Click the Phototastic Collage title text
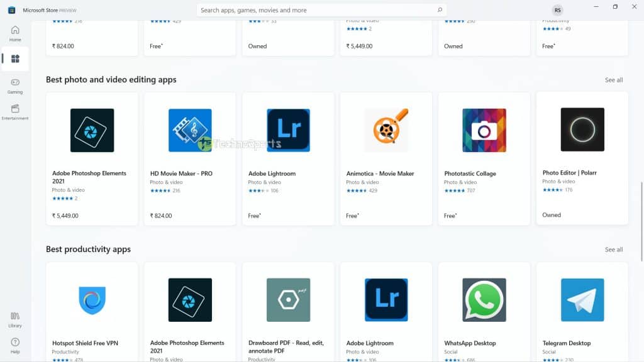Screen dimensions: 644x362 coord(470,173)
